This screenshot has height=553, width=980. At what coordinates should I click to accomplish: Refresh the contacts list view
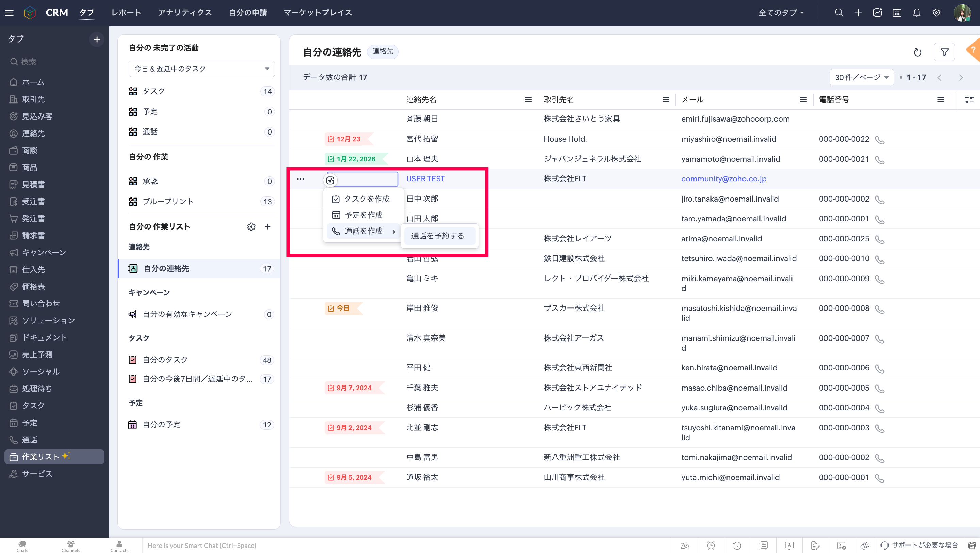[917, 52]
